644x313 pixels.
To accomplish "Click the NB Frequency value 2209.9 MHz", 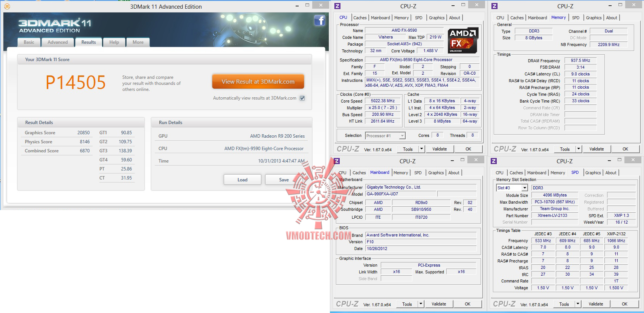I will pyautogui.click(x=609, y=44).
